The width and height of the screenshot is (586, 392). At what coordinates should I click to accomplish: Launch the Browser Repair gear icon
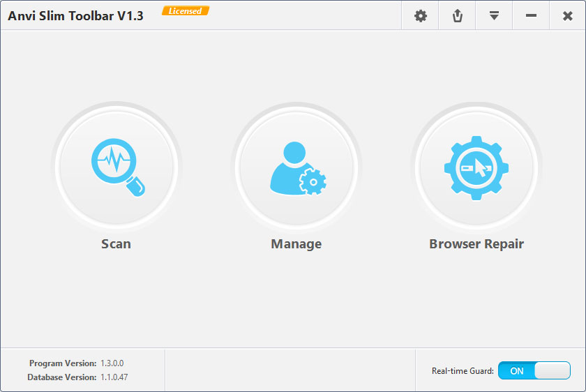(476, 167)
